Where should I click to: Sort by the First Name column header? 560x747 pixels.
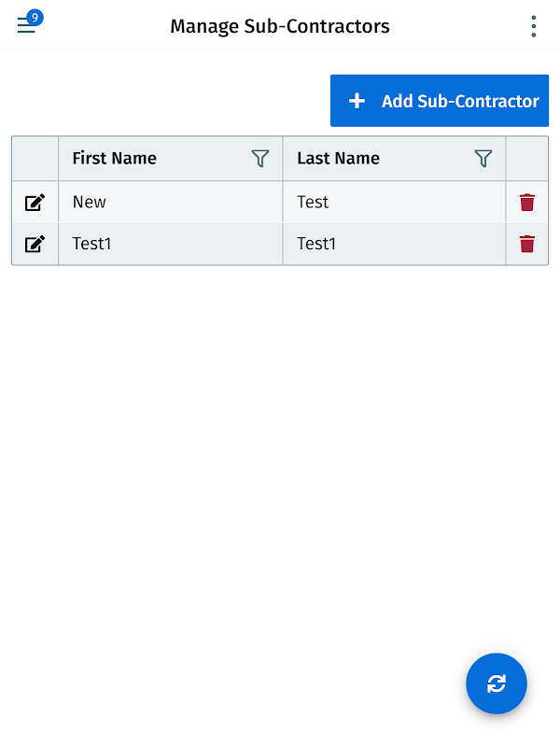(115, 159)
